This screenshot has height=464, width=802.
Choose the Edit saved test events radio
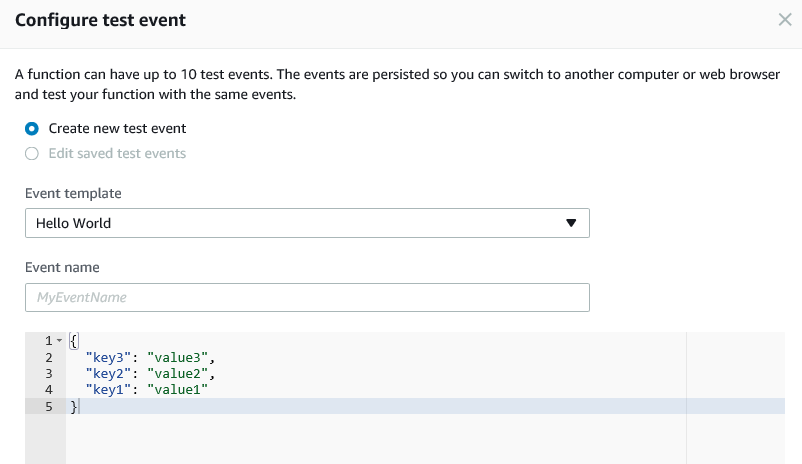[32, 154]
